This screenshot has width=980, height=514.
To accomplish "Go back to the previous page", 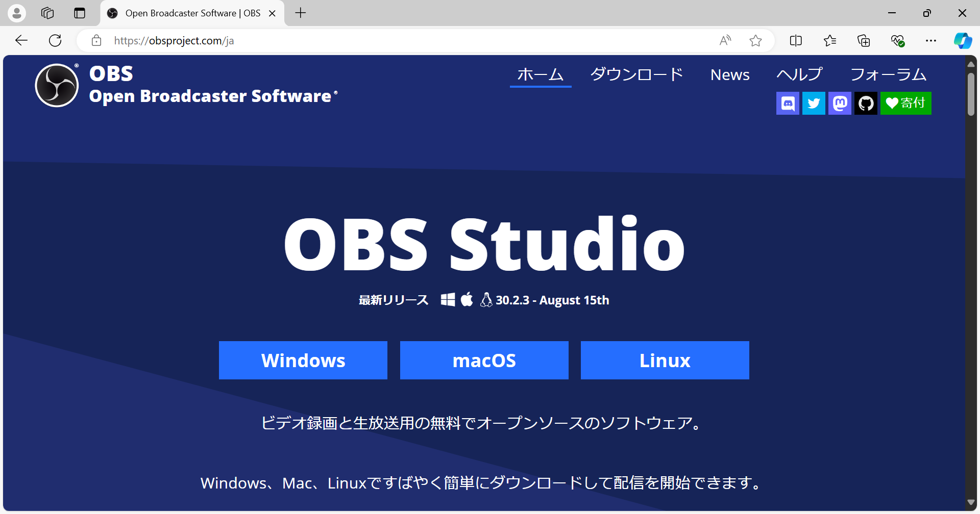I will [21, 41].
